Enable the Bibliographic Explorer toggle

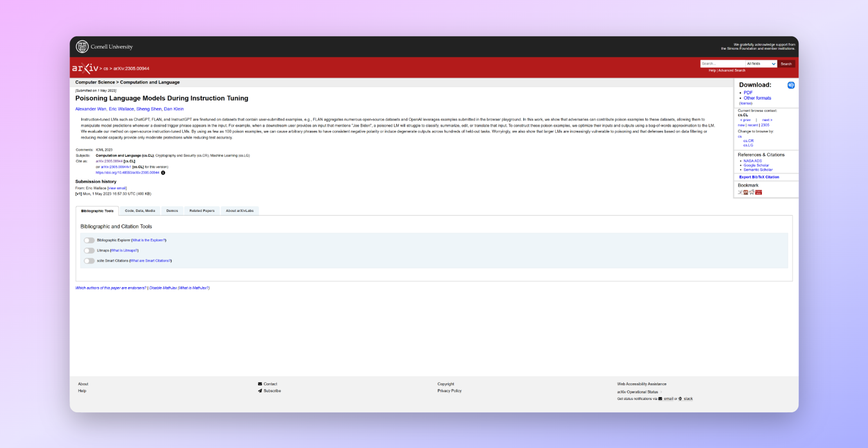click(x=89, y=240)
